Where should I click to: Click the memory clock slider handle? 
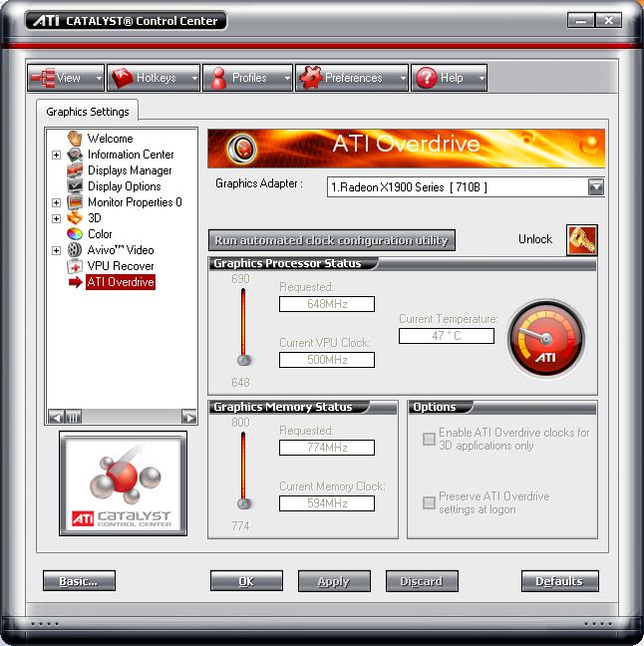[244, 503]
